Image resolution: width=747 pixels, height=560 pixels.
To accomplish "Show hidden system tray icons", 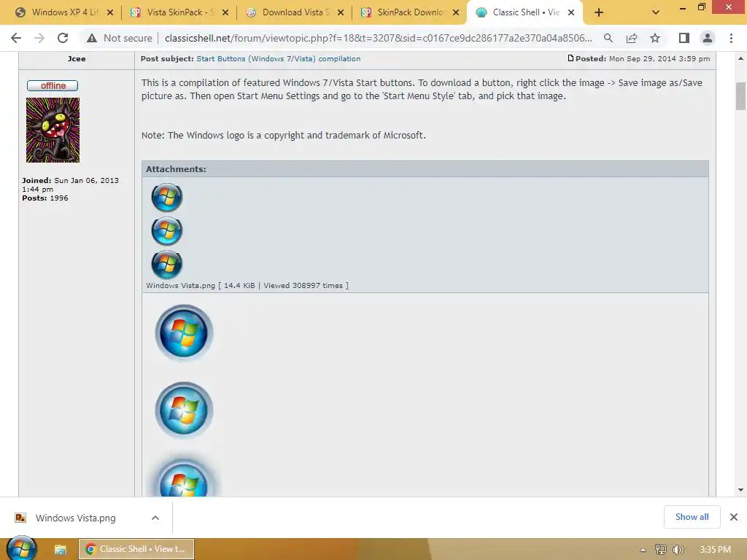I will (643, 550).
